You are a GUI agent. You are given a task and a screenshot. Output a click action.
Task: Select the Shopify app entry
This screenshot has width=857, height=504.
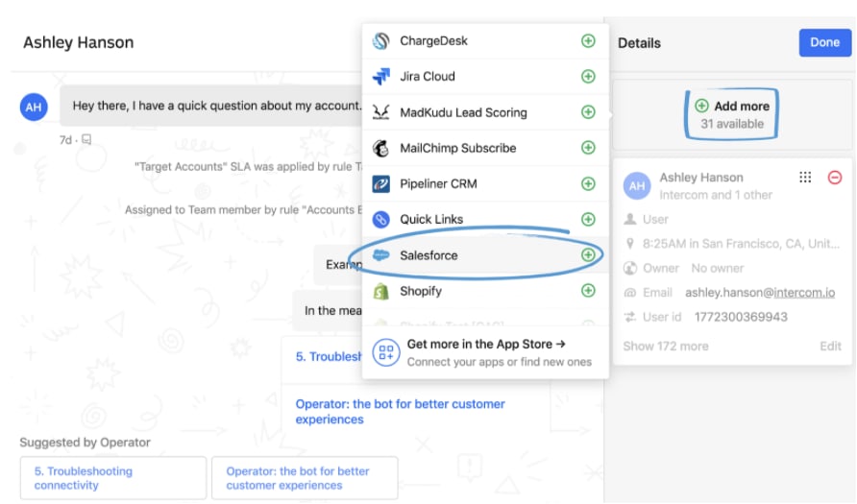[485, 291]
